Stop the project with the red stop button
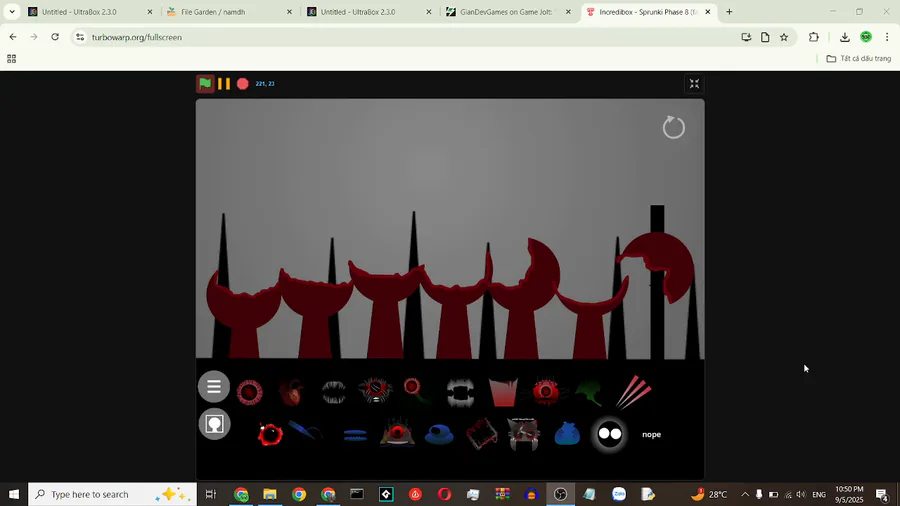The image size is (900, 506). [x=243, y=84]
